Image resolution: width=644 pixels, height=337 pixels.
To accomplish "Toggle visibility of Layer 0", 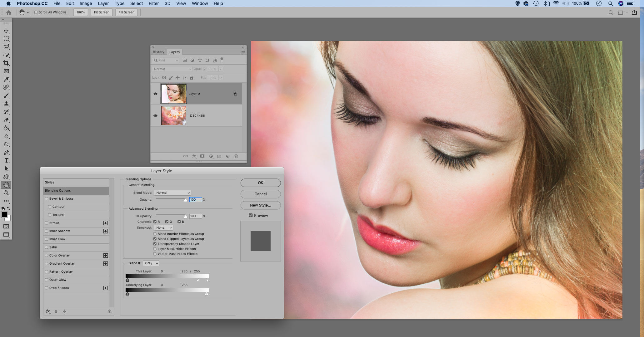I will 156,94.
